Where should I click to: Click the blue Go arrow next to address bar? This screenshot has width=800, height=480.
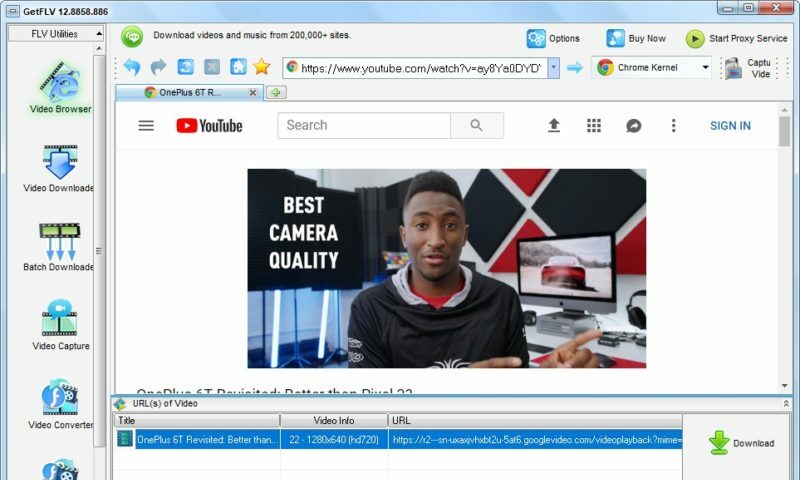coord(575,67)
